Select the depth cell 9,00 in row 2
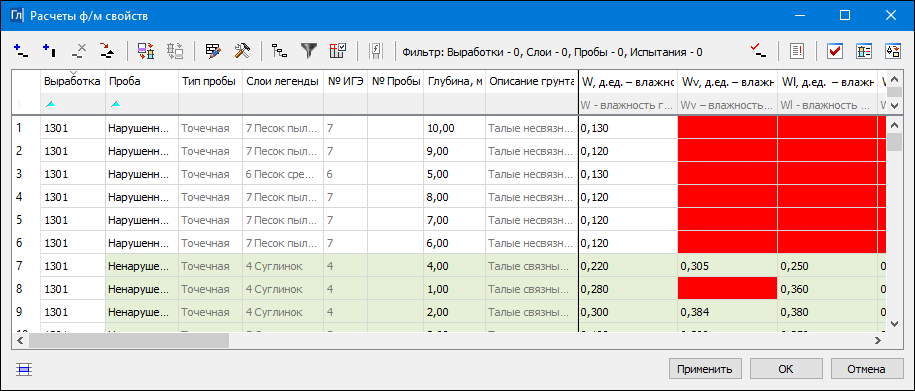Image resolution: width=915 pixels, height=391 pixels. pos(455,151)
